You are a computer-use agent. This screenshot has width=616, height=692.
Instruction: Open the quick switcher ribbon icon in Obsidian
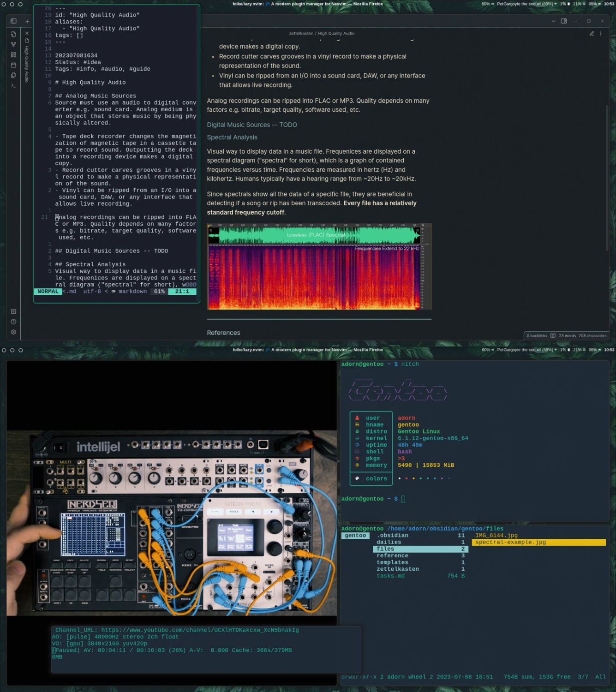click(x=13, y=34)
